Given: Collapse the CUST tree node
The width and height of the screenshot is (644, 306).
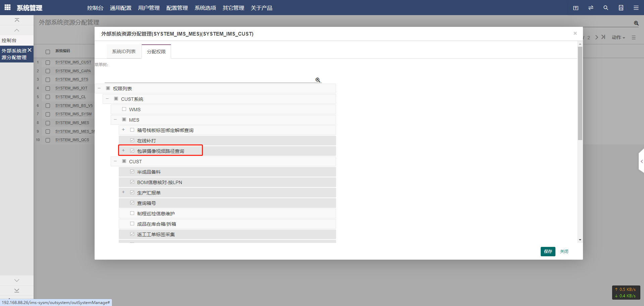Looking at the screenshot, I should [x=115, y=161].
